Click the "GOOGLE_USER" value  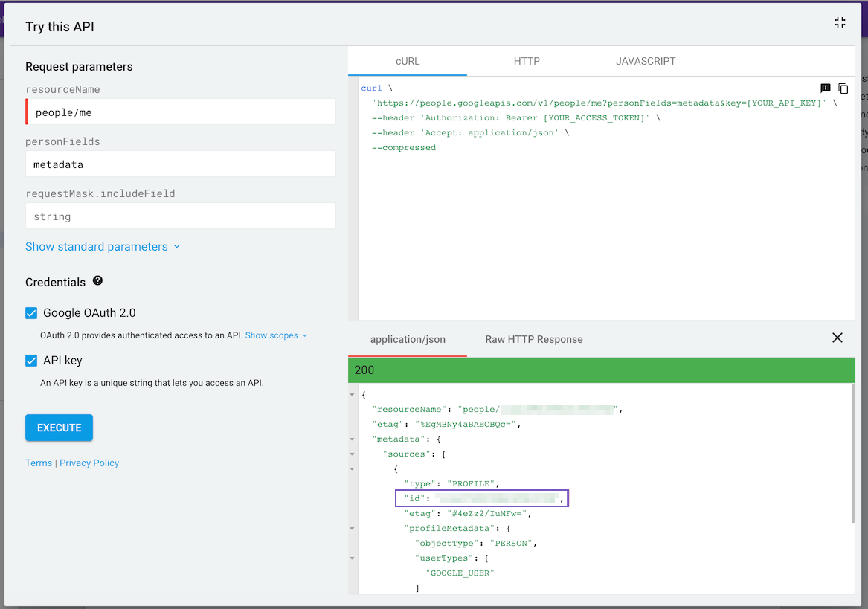coord(460,573)
